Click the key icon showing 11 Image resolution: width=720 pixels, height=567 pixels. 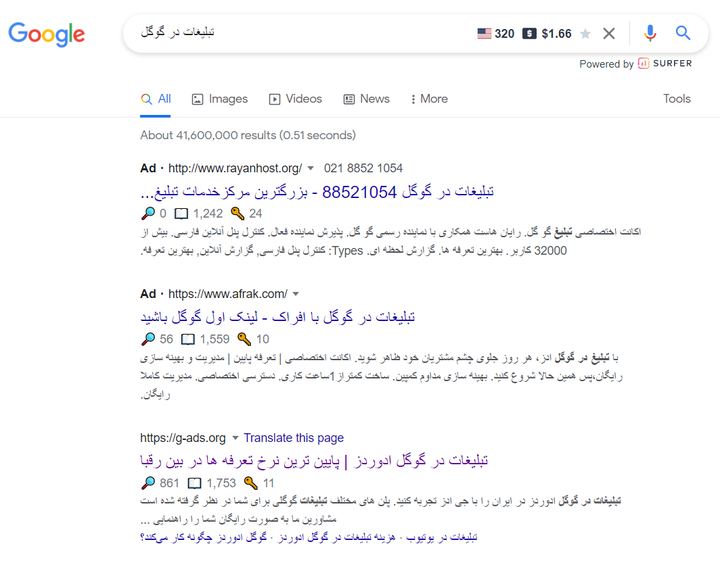pos(251,483)
